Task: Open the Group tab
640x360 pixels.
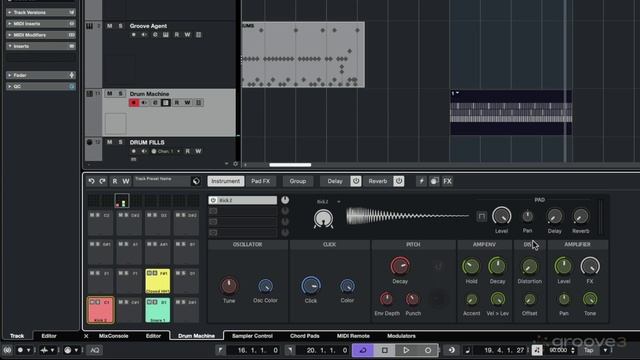Action: point(298,181)
